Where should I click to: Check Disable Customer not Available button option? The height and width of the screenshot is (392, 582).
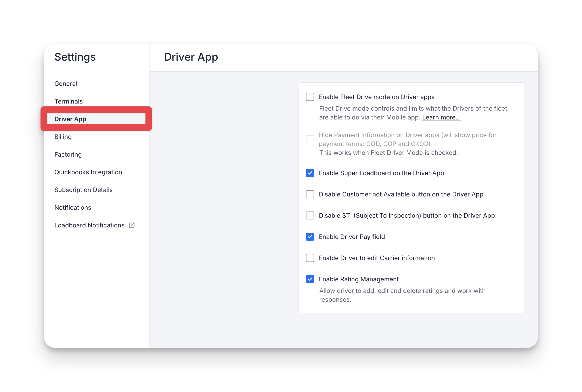(310, 194)
